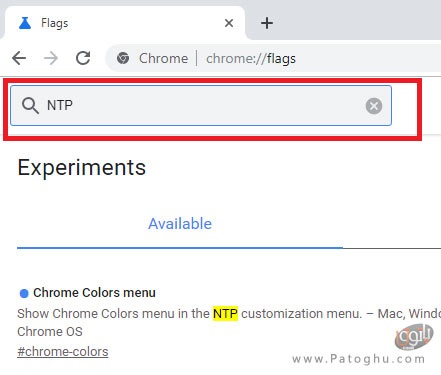Clear the NTP search text
The height and width of the screenshot is (375, 441).
(x=374, y=106)
